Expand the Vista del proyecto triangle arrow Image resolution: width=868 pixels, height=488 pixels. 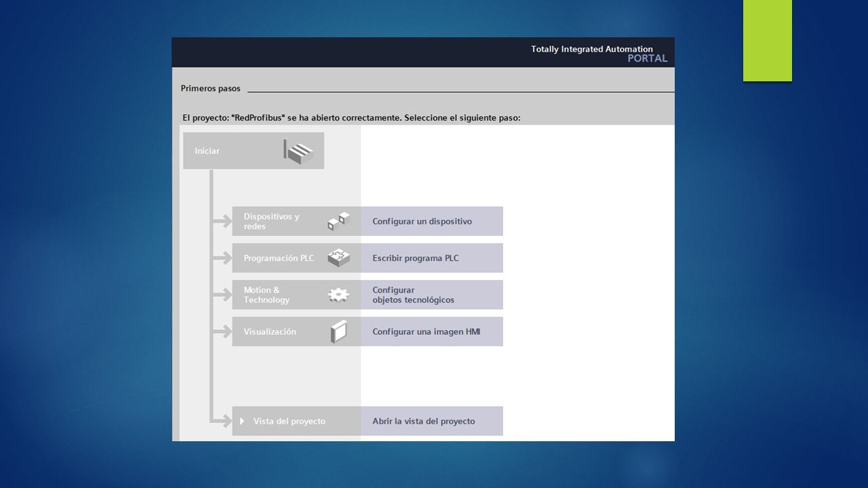pos(242,421)
